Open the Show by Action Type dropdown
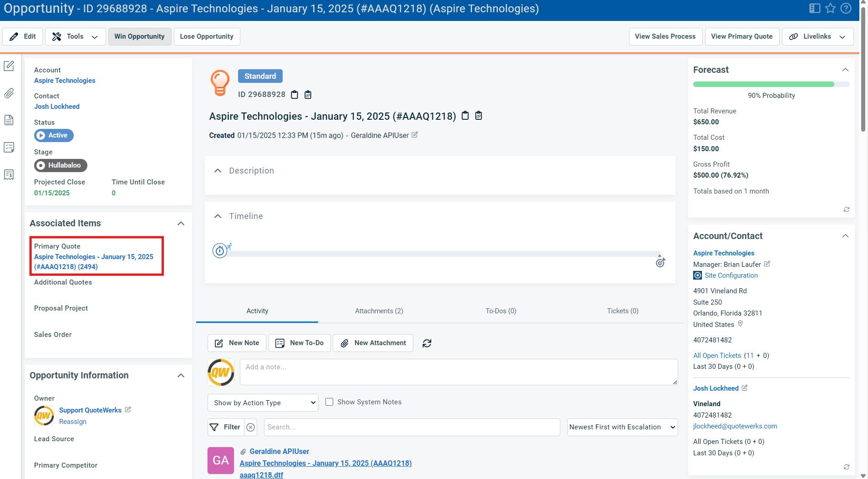Screen dimensions: 868x479 click(263, 403)
